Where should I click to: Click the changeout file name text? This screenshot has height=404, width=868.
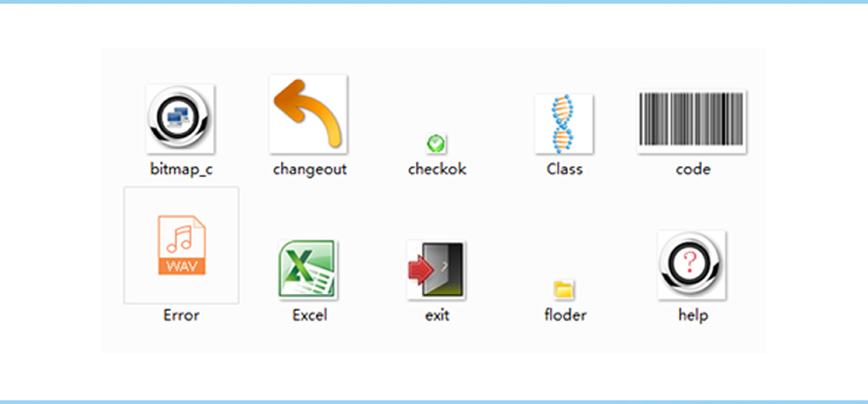pyautogui.click(x=309, y=169)
